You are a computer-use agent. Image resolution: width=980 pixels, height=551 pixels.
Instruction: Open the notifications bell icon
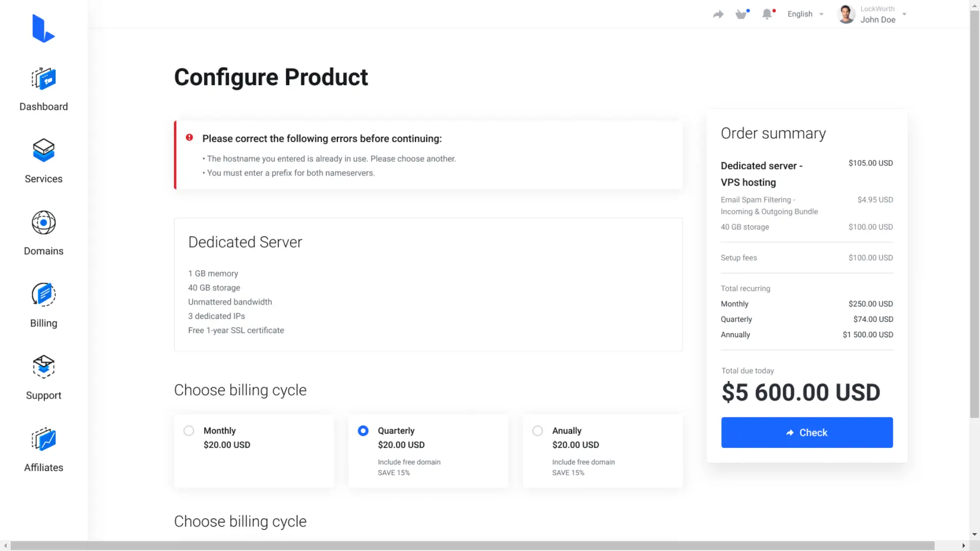point(767,14)
